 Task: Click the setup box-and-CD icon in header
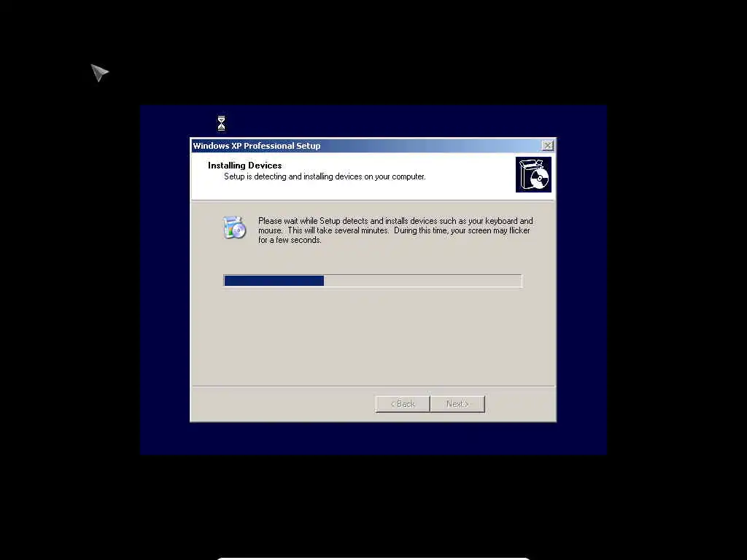(x=533, y=175)
